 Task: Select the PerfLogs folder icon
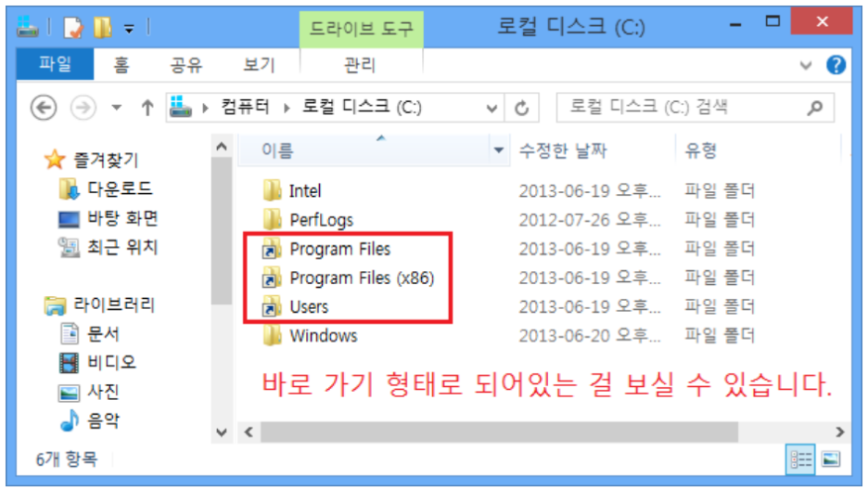[272, 219]
